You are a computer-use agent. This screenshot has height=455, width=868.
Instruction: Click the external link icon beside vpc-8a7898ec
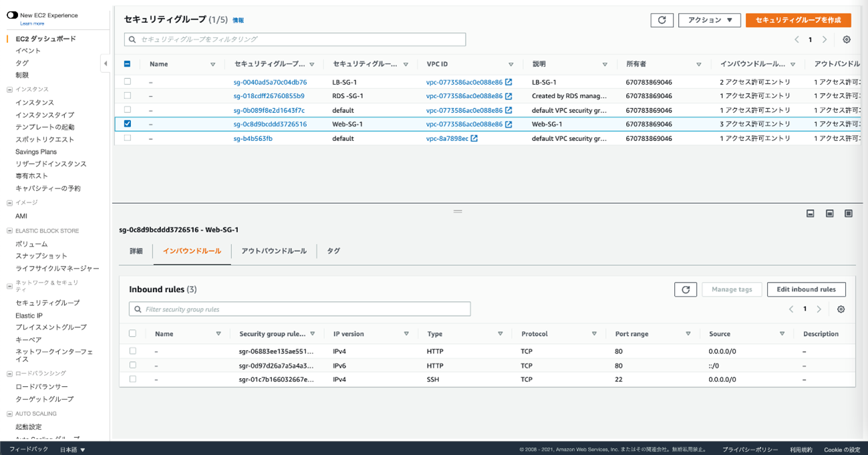coord(474,138)
